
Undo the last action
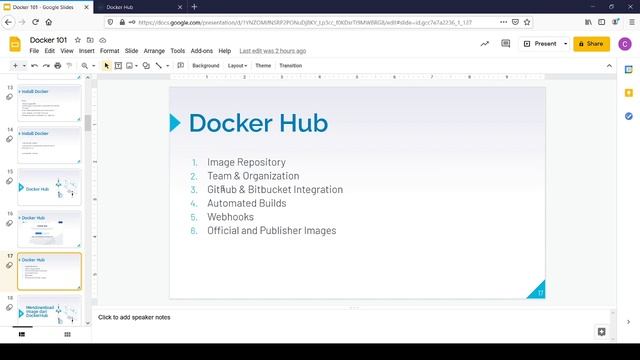pyautogui.click(x=35, y=66)
